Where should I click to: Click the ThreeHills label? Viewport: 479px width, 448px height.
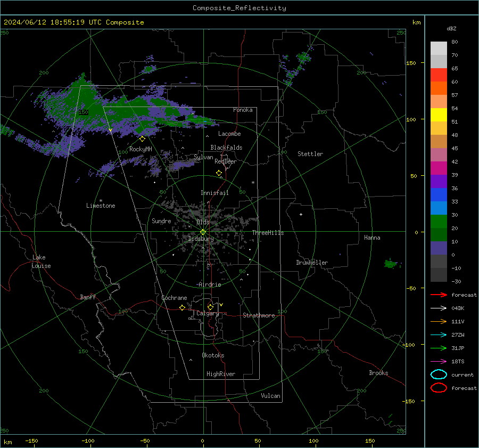[268, 233]
